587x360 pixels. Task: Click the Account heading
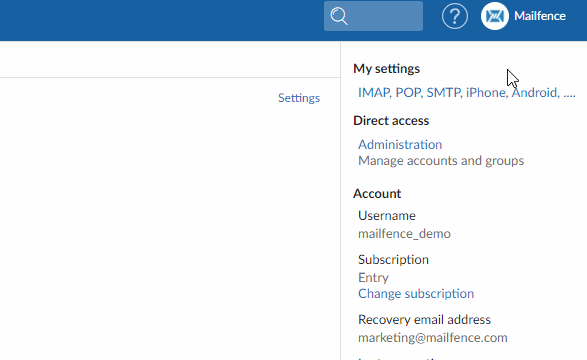(377, 194)
